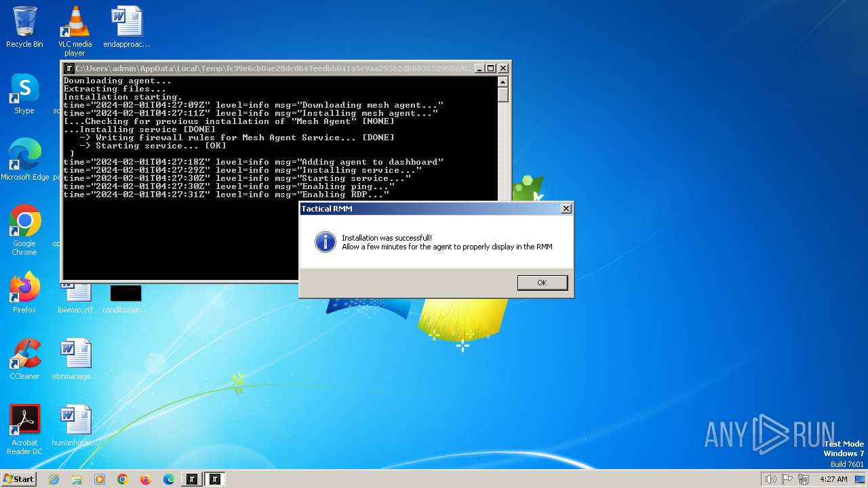Close the console window
This screenshot has height=488, width=868.
tap(503, 68)
